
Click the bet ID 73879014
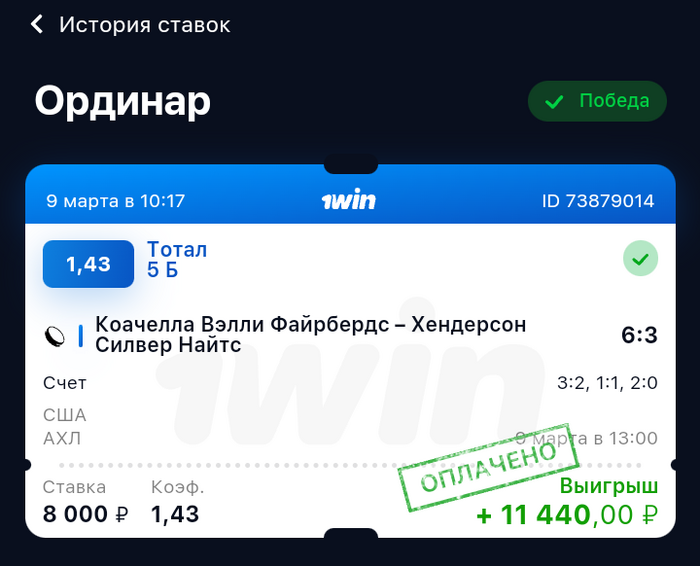coord(598,201)
